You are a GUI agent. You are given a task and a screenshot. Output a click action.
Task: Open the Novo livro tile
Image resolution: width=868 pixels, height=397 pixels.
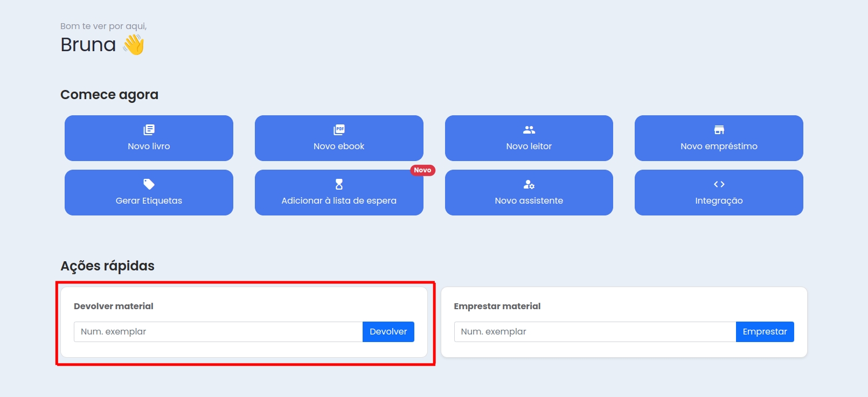149,138
